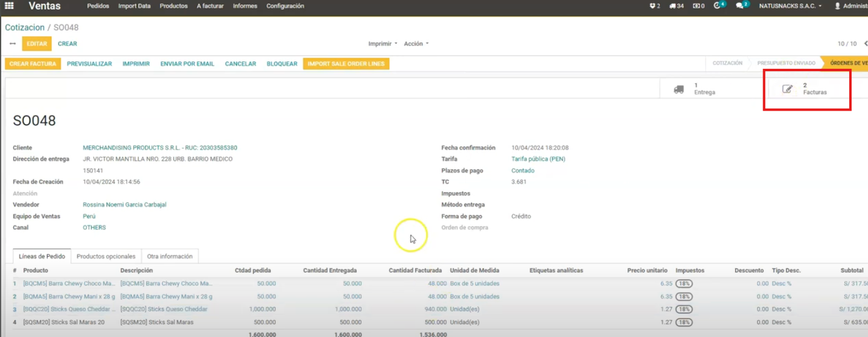Open the apps grid menu icon

point(9,6)
